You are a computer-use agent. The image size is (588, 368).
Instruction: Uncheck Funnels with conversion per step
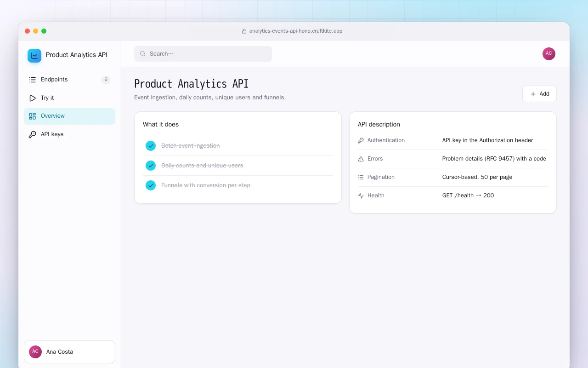[151, 185]
